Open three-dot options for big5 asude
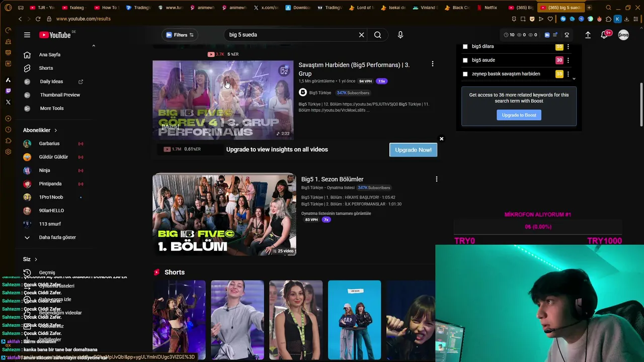 (568, 60)
